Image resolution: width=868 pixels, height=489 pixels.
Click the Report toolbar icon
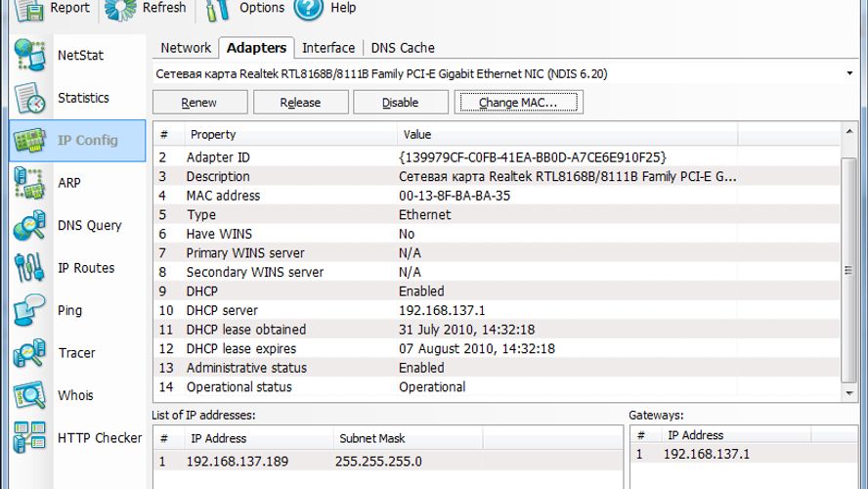[28, 10]
